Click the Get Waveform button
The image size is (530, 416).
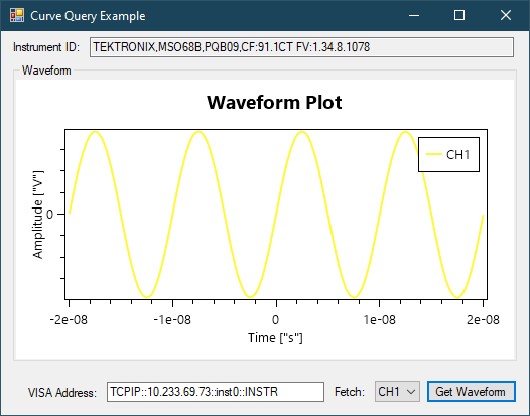tap(471, 392)
